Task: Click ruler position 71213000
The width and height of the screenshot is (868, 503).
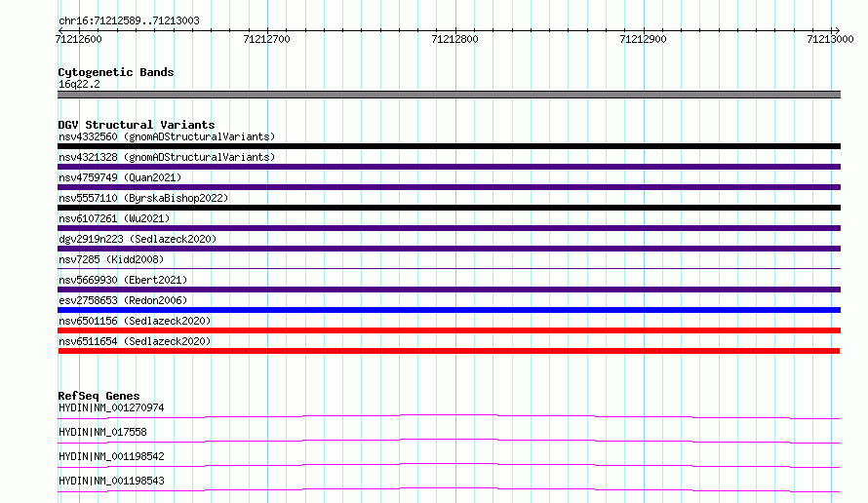Action: click(830, 39)
